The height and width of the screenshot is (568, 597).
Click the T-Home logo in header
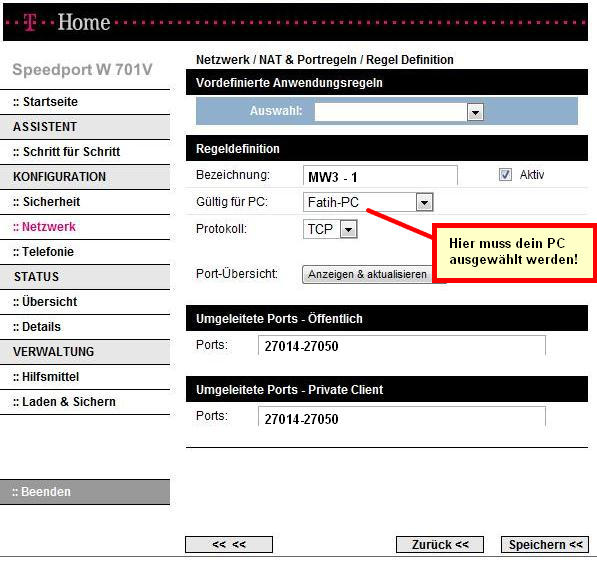click(67, 22)
